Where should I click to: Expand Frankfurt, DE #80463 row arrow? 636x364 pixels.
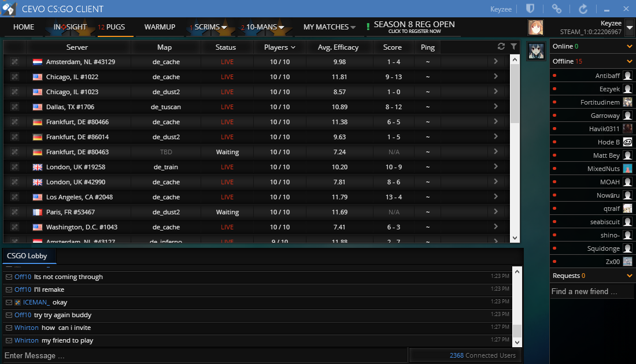pos(496,151)
